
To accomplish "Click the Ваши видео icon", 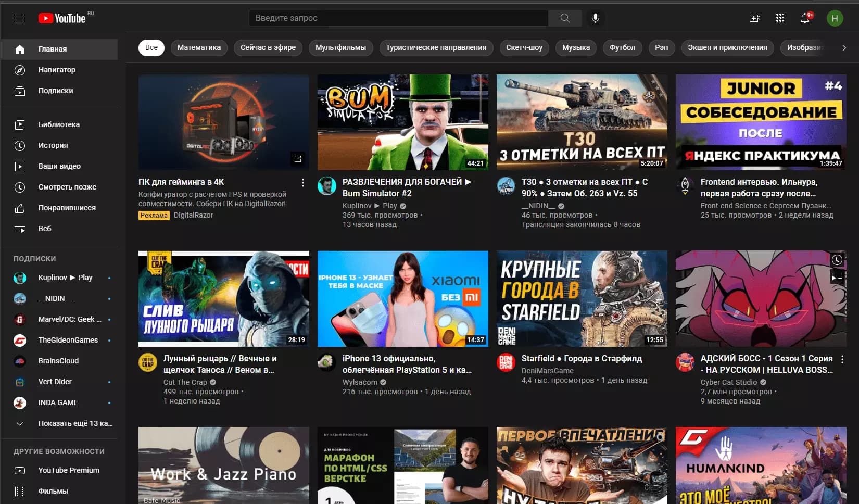I will [20, 167].
